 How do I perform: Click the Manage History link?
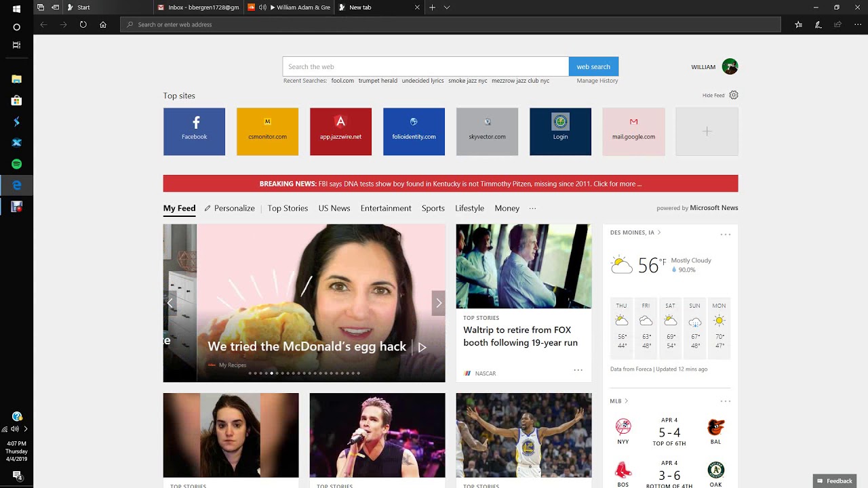597,81
